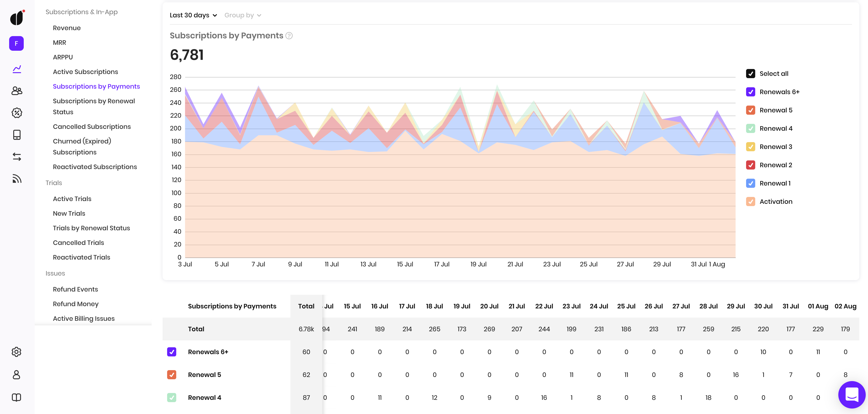
Task: Uncheck Renewal 4 in chart legend
Action: tap(750, 128)
